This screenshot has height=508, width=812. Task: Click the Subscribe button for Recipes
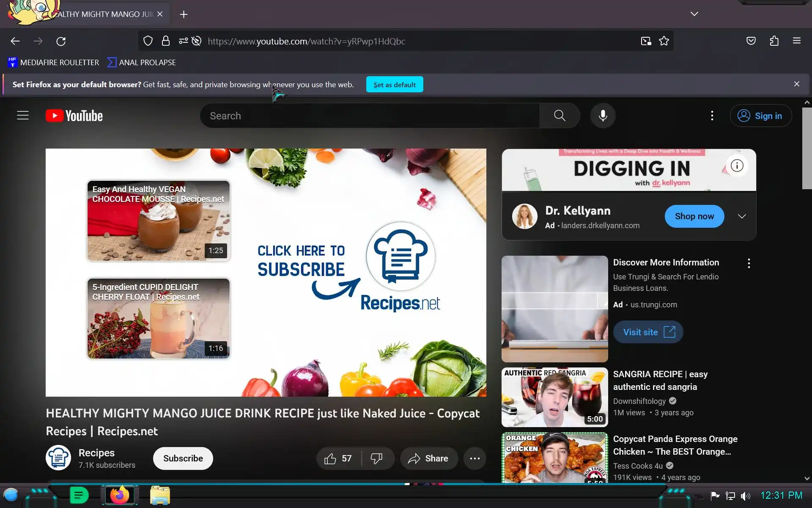183,458
